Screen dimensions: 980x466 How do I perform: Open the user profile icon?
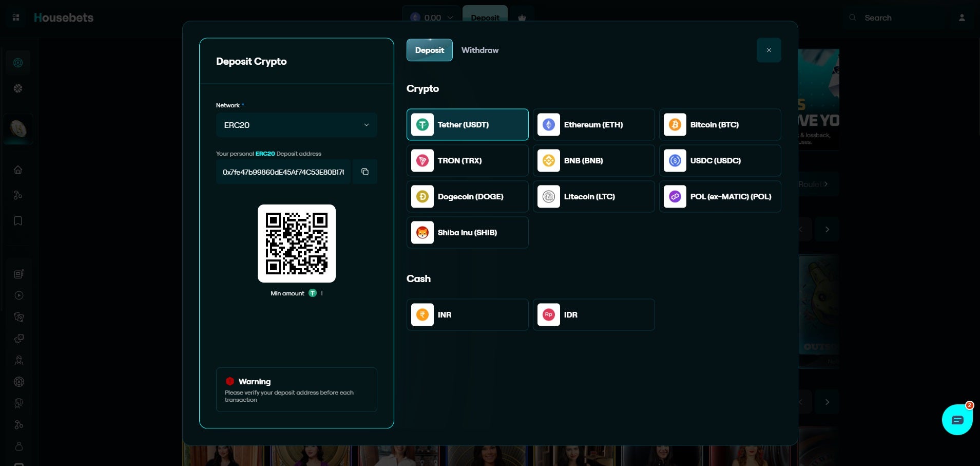(x=962, y=17)
